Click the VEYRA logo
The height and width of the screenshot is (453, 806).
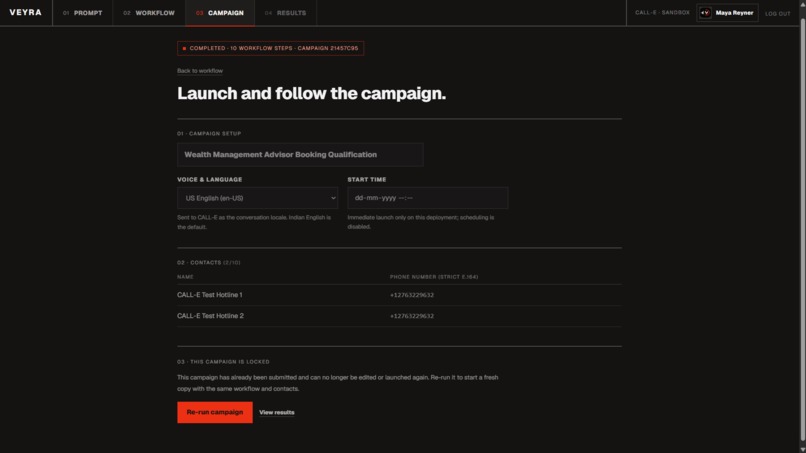click(x=26, y=12)
